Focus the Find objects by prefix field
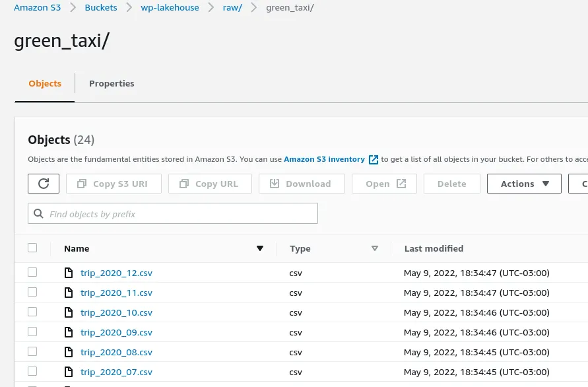 point(173,213)
